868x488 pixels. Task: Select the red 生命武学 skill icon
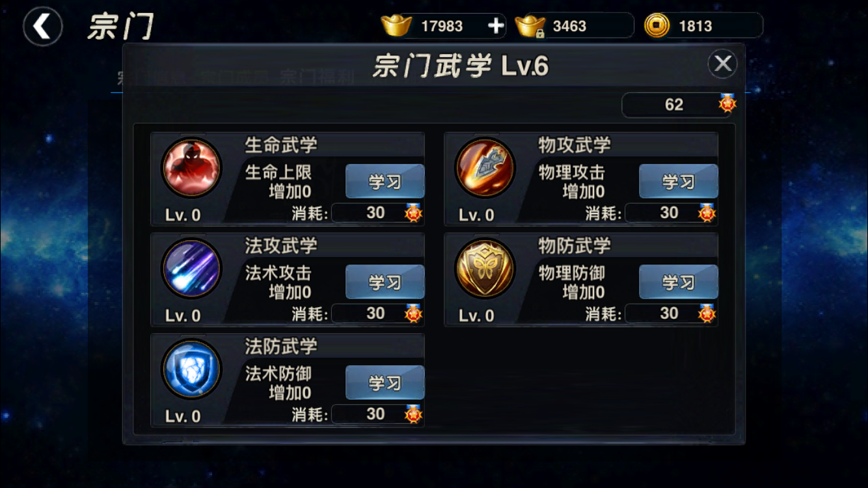[x=191, y=168]
